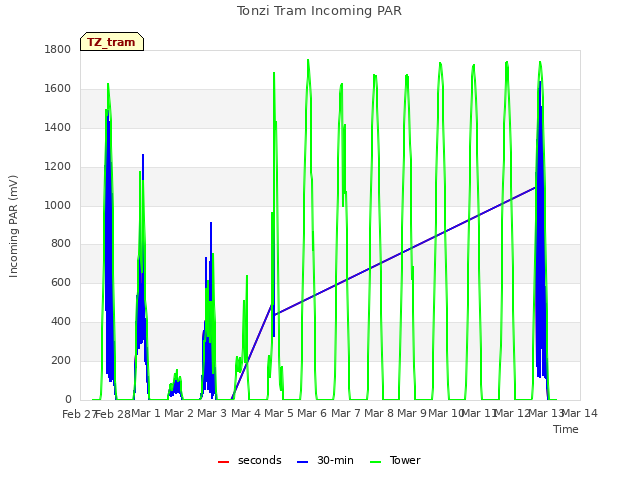Viewport: 640px width, 480px height.
Task: Click the long blue interpolated line segment
Action: coord(404,251)
